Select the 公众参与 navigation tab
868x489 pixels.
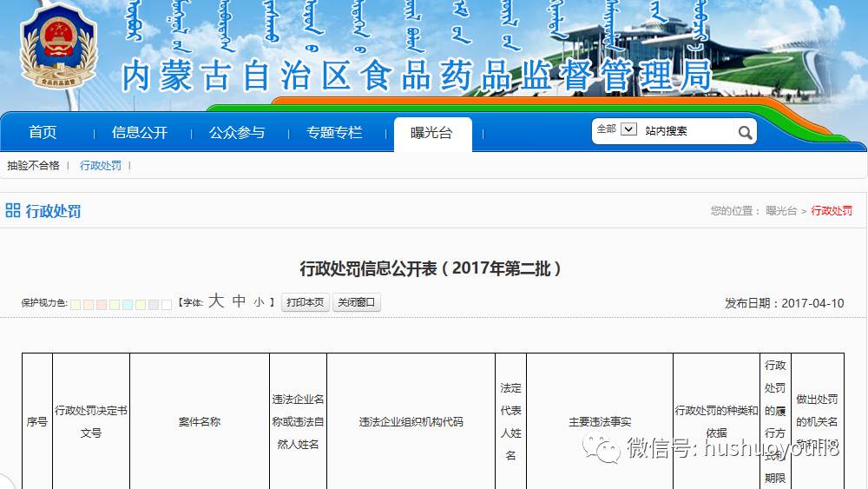click(x=237, y=133)
